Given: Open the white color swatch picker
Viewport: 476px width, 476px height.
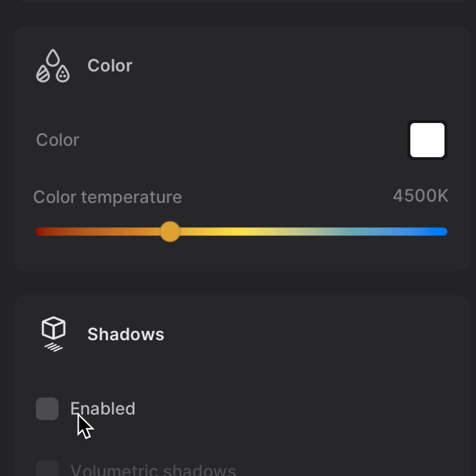Looking at the screenshot, I should click(427, 140).
